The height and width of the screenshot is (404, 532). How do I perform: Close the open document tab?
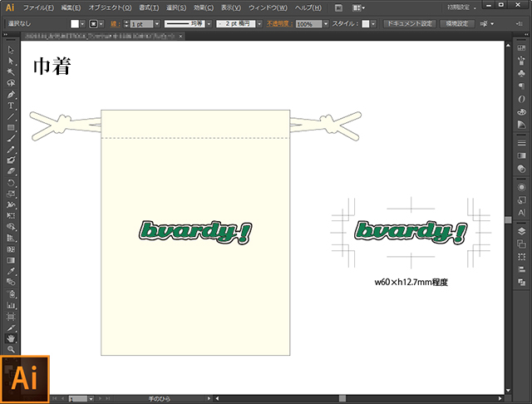(181, 36)
